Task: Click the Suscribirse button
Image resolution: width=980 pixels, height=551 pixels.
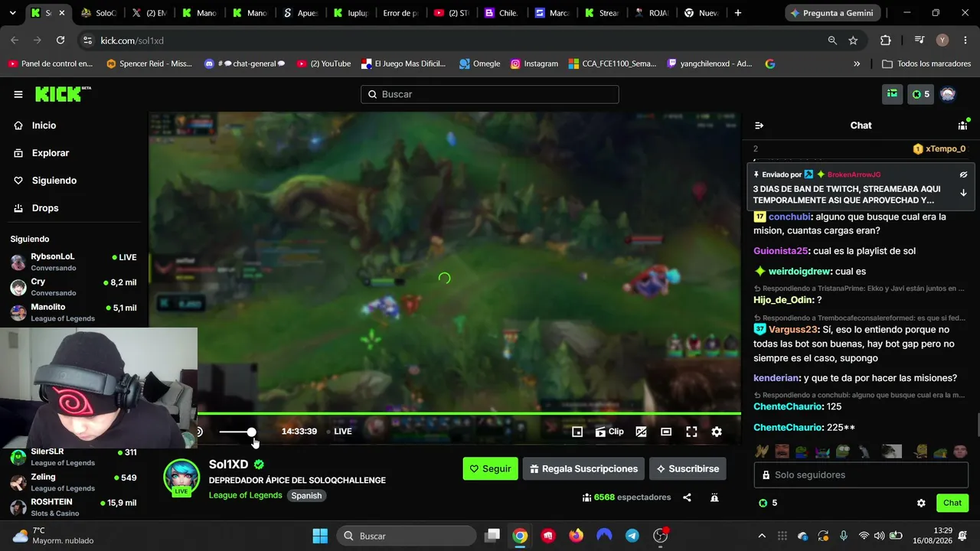Action: [688, 468]
